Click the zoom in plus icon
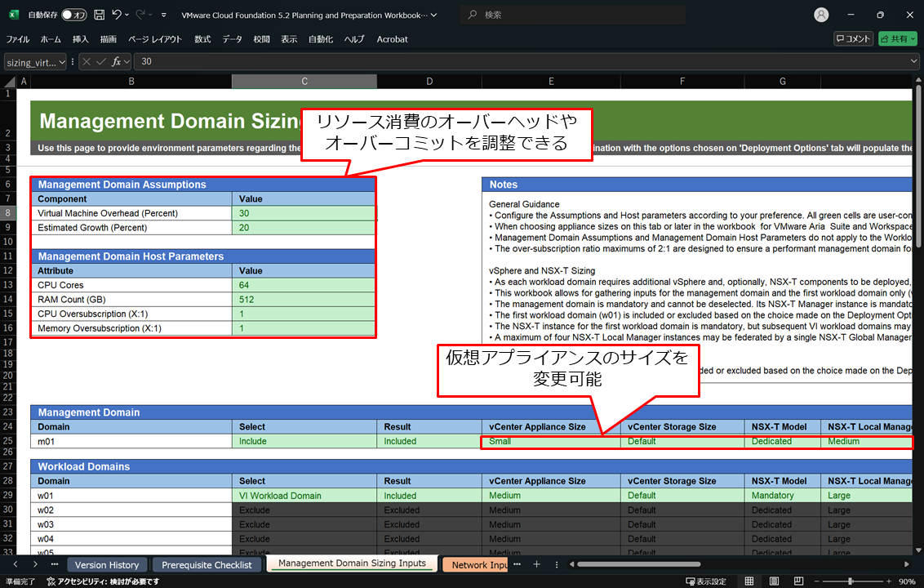Screen dimensions: 924x588 (x=889, y=581)
